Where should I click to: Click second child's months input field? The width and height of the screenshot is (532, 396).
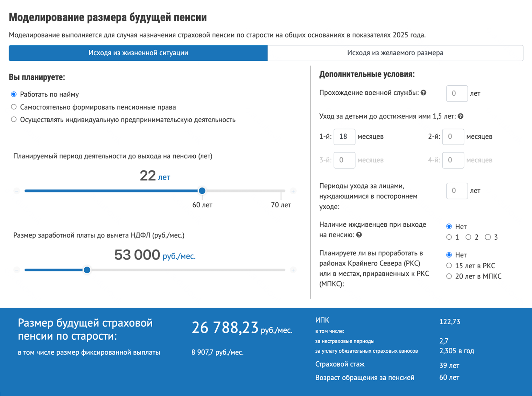tap(453, 137)
